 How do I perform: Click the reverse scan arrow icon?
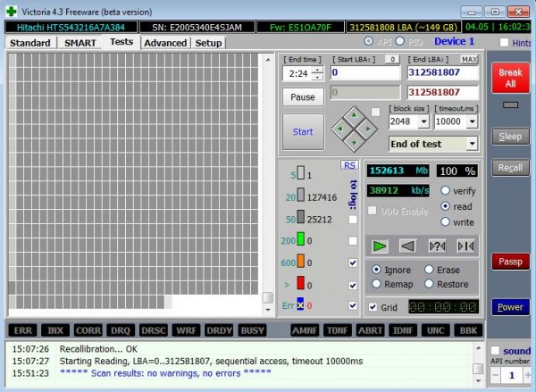pos(407,246)
